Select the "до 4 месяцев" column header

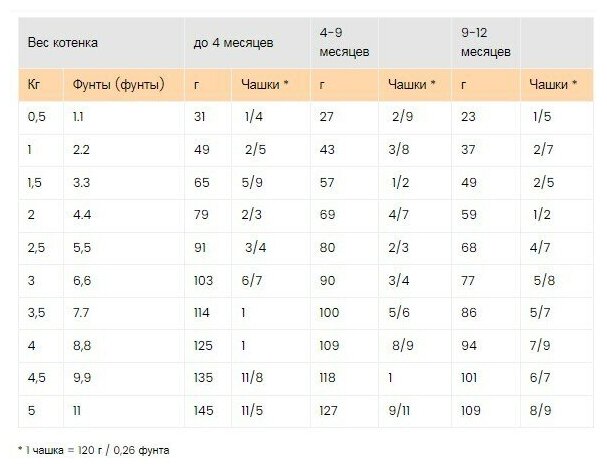point(231,44)
